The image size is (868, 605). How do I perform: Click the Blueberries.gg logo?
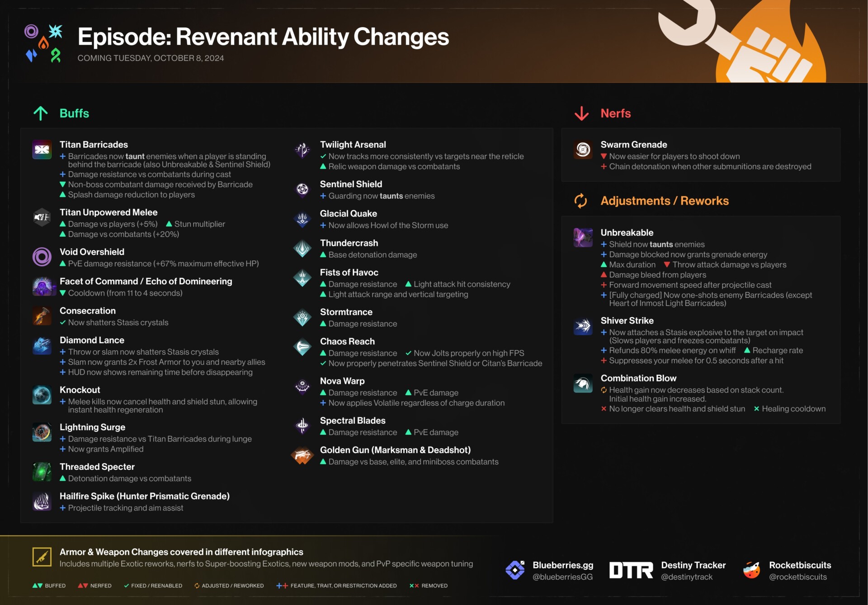tap(515, 570)
